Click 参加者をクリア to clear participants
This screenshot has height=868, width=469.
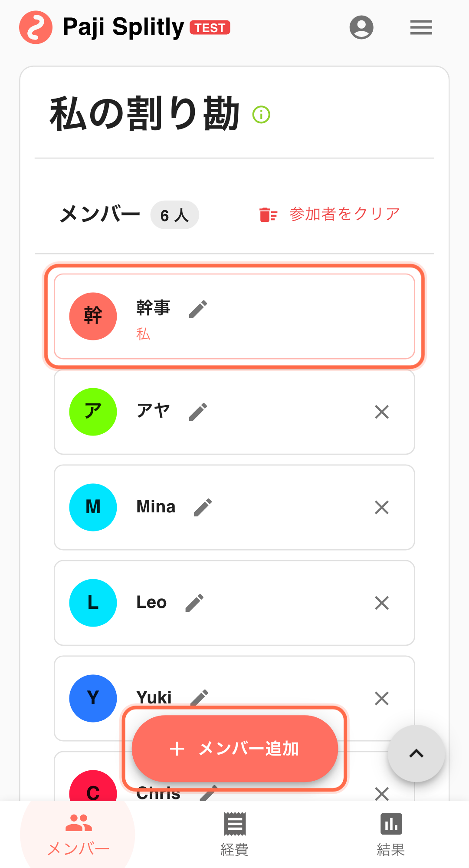click(x=330, y=215)
